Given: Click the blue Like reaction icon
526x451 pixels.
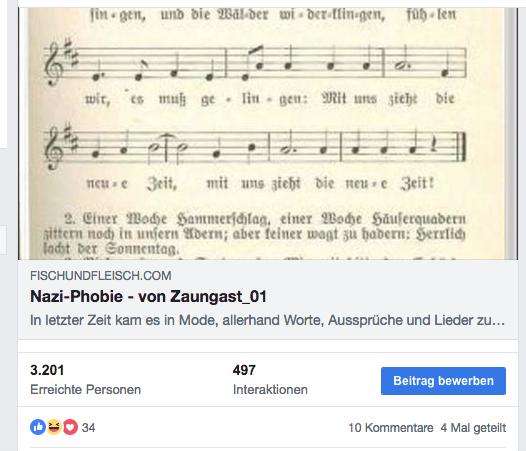Looking at the screenshot, I should pos(38,427).
